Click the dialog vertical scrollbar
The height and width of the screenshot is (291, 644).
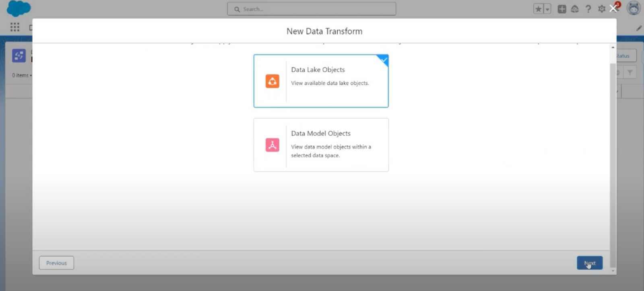pyautogui.click(x=613, y=165)
